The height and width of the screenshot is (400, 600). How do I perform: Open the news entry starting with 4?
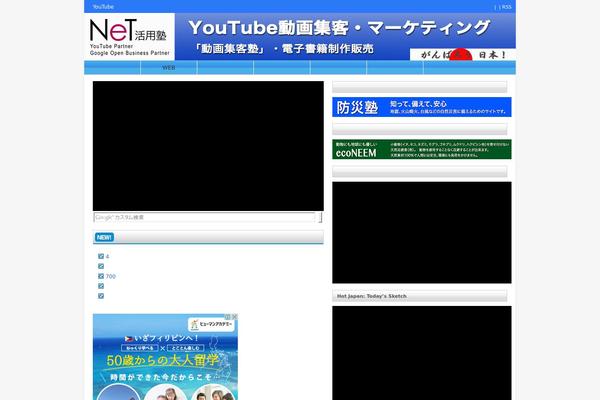(x=108, y=256)
